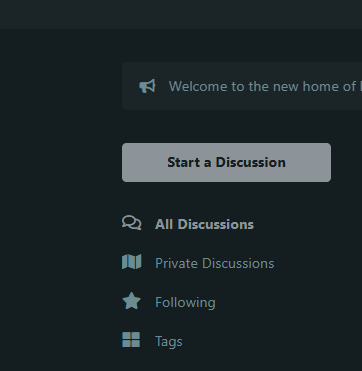362x371 pixels.
Task: Click the Welcome to the new home text
Action: [265, 86]
